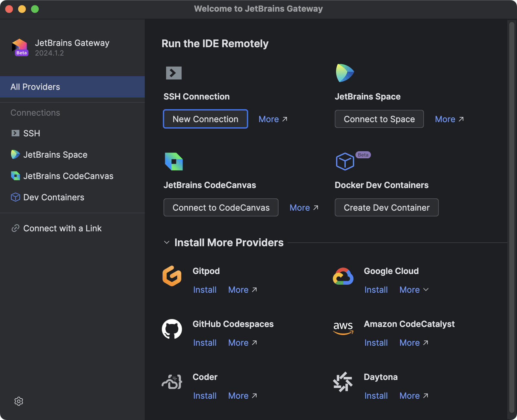Open More link for JetBrains CodeCanvas
The width and height of the screenshot is (517, 420).
(304, 208)
